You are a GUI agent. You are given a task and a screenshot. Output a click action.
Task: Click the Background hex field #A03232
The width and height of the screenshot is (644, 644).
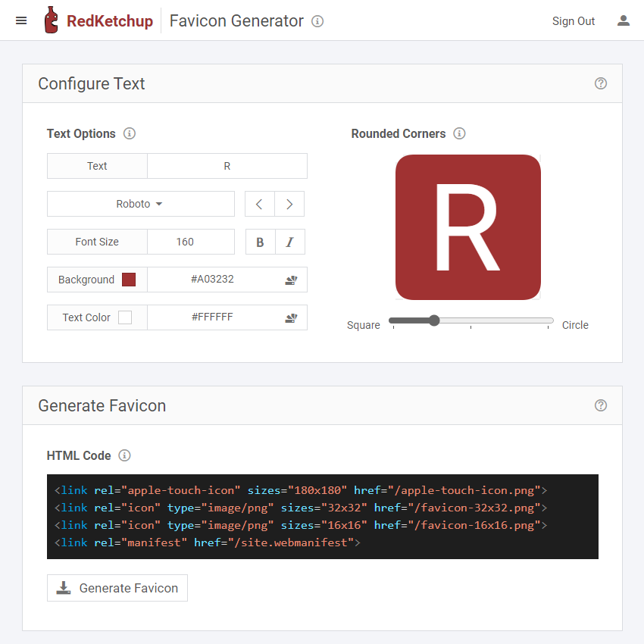coord(227,280)
